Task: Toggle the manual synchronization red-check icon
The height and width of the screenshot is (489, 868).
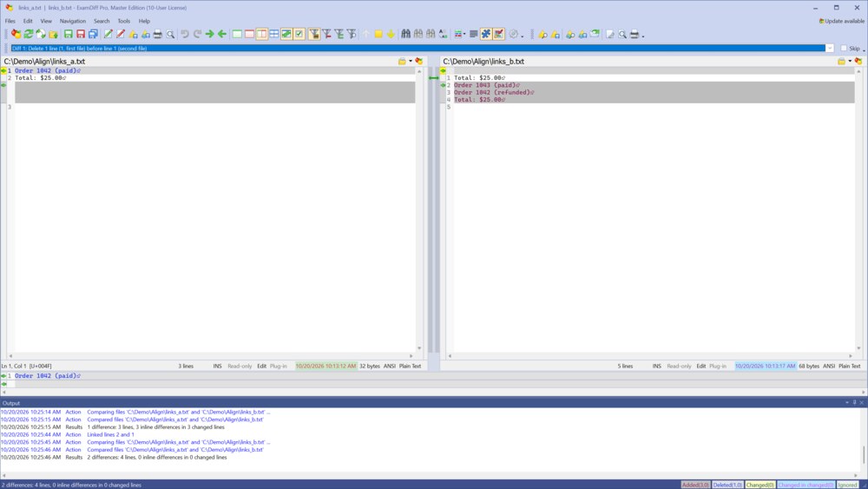Action: click(499, 35)
